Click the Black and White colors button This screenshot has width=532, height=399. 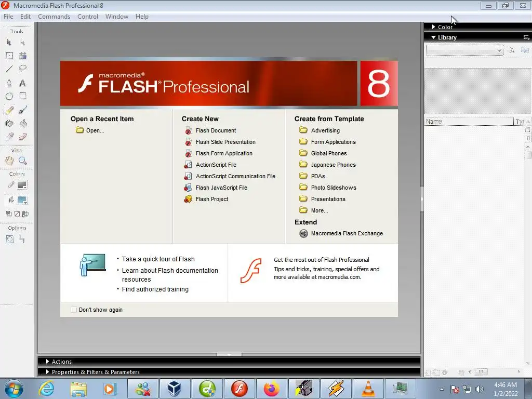click(x=9, y=214)
